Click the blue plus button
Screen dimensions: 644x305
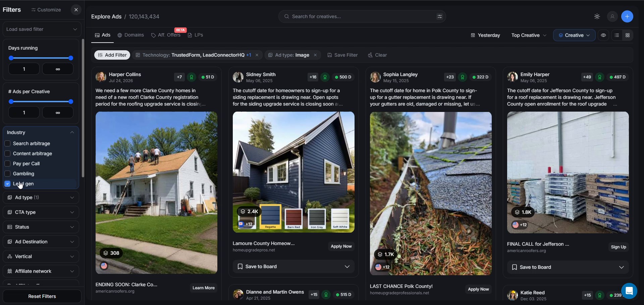pyautogui.click(x=627, y=16)
